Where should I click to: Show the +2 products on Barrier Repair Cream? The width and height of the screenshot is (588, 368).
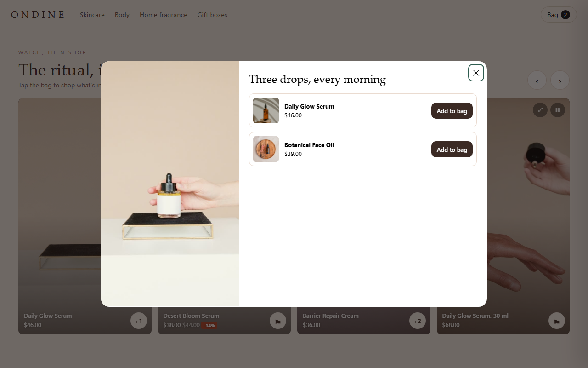pyautogui.click(x=418, y=321)
